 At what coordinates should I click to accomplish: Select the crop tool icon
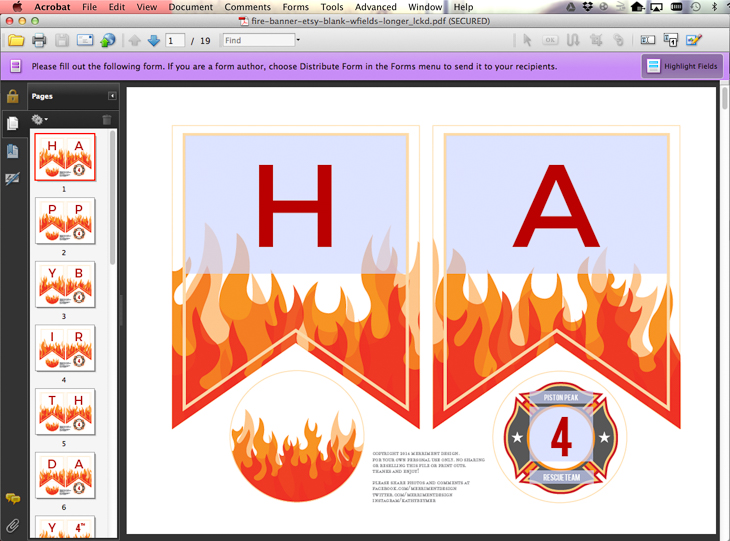[x=596, y=41]
